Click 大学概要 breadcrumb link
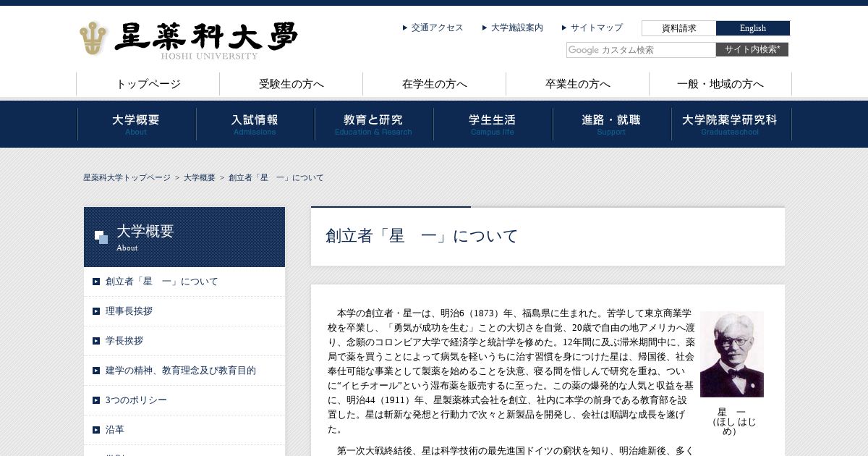 (x=200, y=177)
